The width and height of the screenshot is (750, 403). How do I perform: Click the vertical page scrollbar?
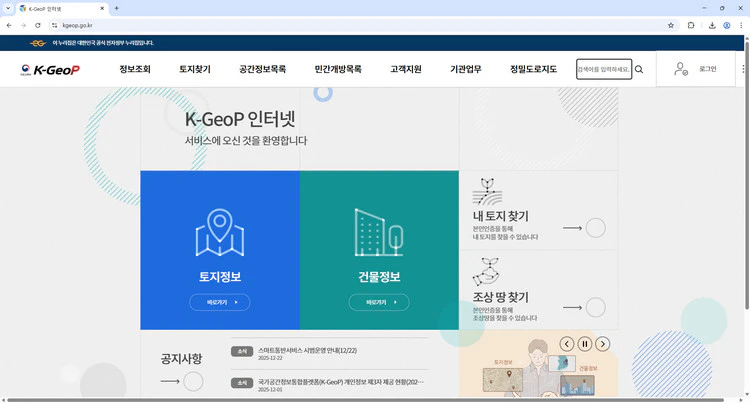coord(747,175)
